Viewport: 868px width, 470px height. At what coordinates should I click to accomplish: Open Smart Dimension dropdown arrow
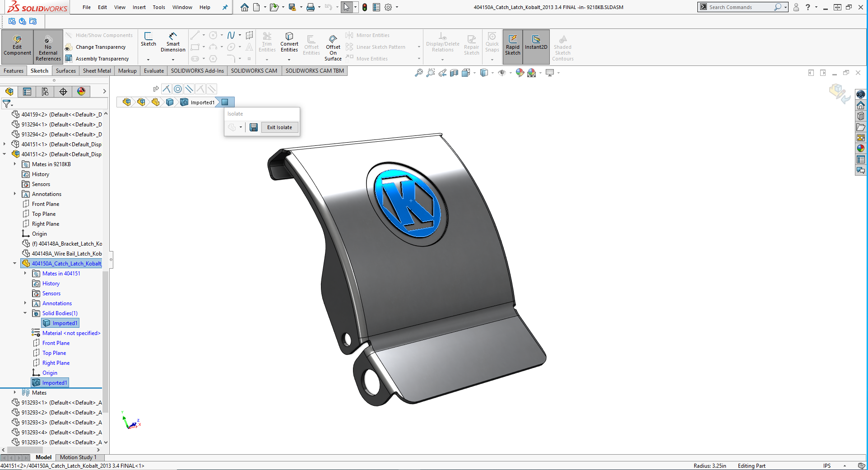(x=173, y=59)
